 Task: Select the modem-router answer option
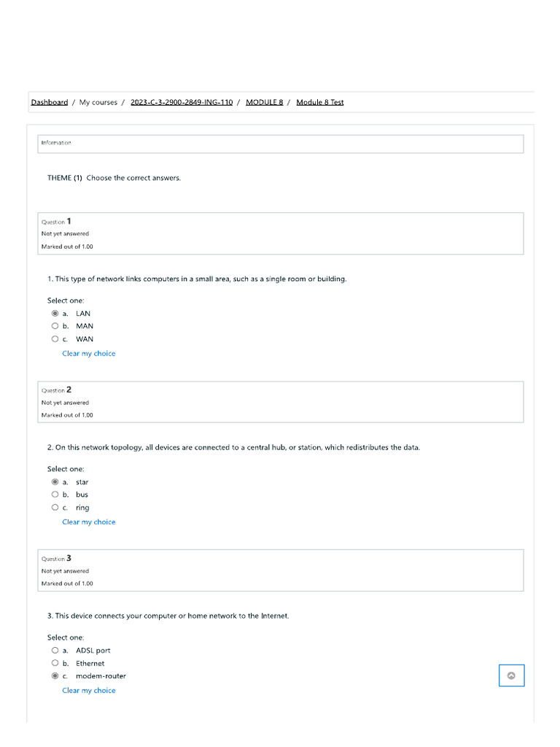pyautogui.click(x=55, y=676)
